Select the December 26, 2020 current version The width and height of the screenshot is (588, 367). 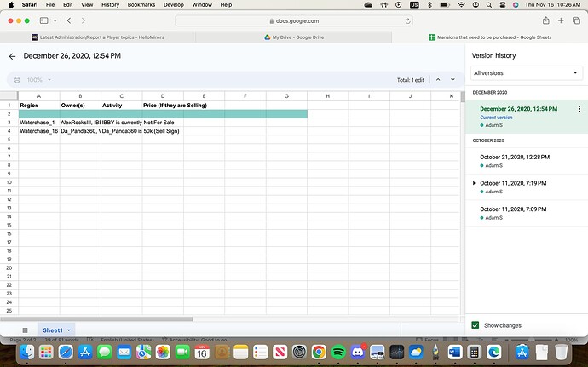tap(527, 117)
